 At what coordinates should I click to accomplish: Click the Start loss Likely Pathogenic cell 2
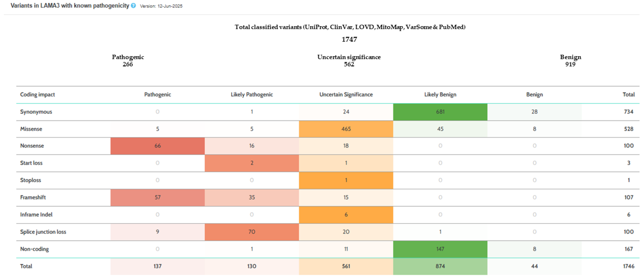point(251,163)
